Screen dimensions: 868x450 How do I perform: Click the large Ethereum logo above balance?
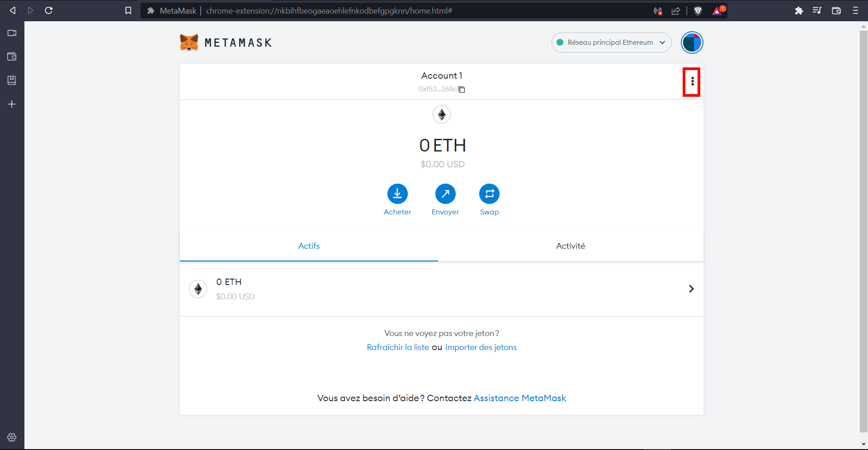tap(442, 114)
